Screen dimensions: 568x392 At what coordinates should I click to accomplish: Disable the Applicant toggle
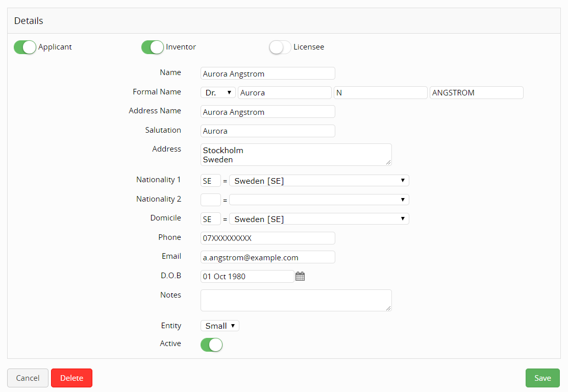click(x=24, y=47)
